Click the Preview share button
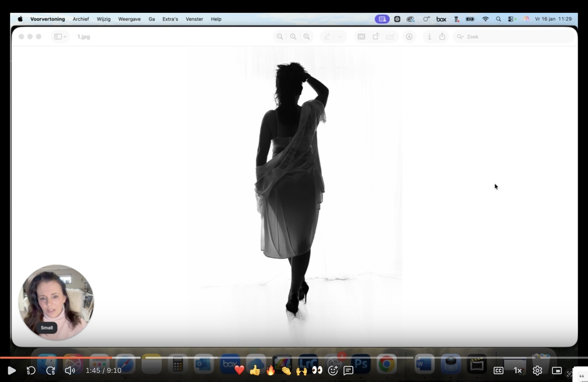This screenshot has width=588, height=382. coord(442,36)
